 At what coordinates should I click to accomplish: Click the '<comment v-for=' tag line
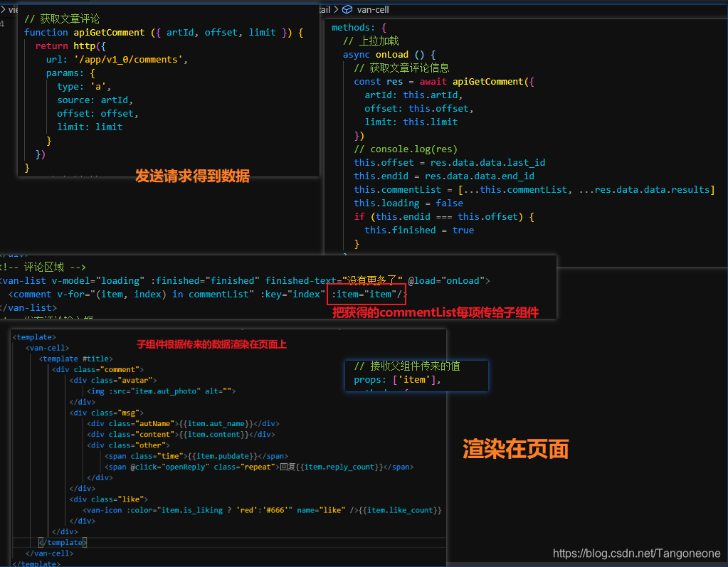pos(208,295)
